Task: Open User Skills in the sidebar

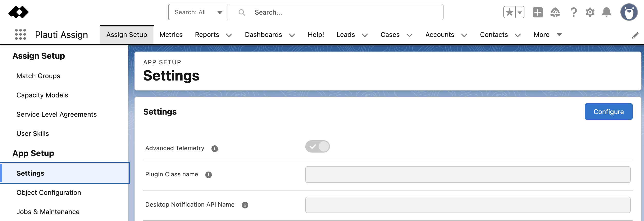Action: point(33,134)
